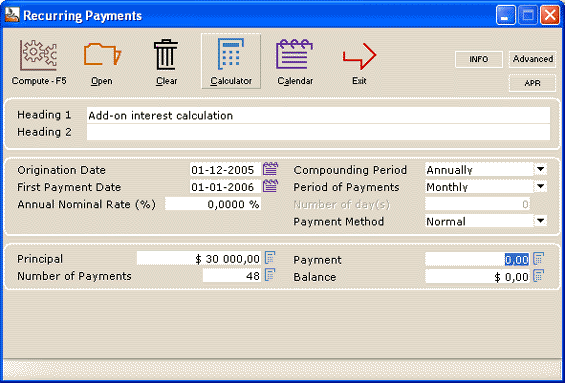Click the Recurring Payments title bar app icon
This screenshot has height=383, width=565.
pos(12,15)
